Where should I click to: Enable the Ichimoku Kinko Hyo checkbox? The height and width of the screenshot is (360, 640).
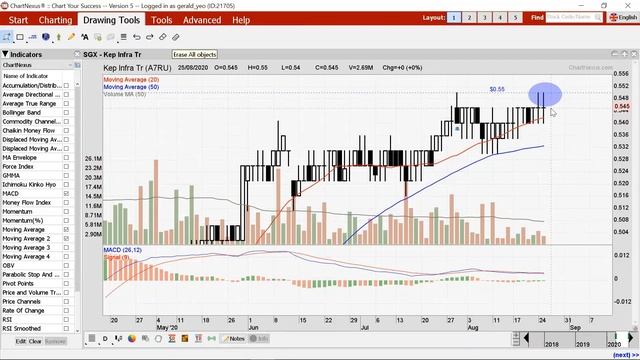tap(66, 184)
